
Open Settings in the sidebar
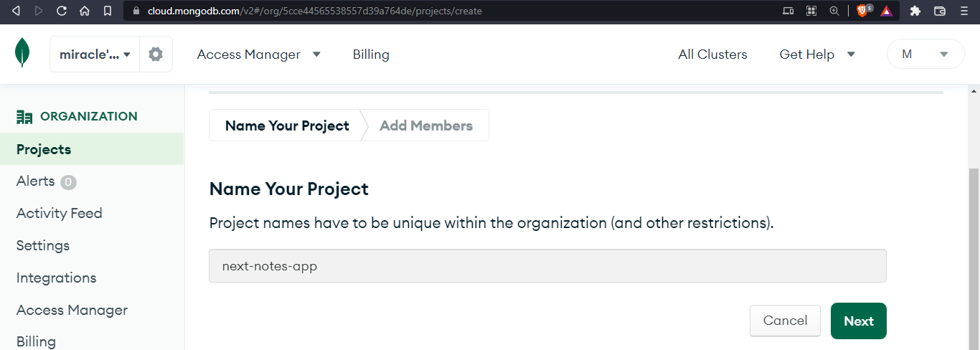click(43, 245)
